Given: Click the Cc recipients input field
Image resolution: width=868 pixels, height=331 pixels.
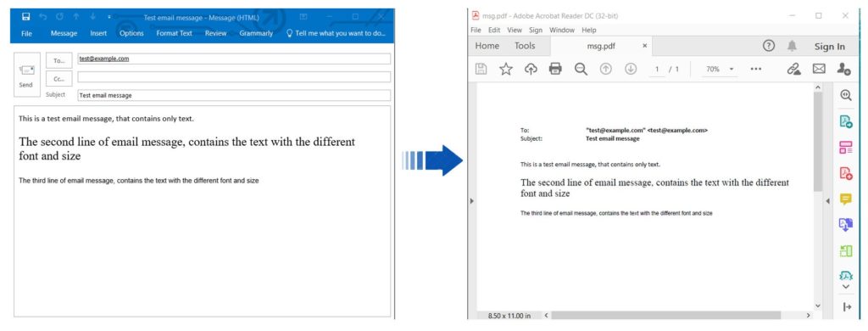Looking at the screenshot, I should coord(234,77).
